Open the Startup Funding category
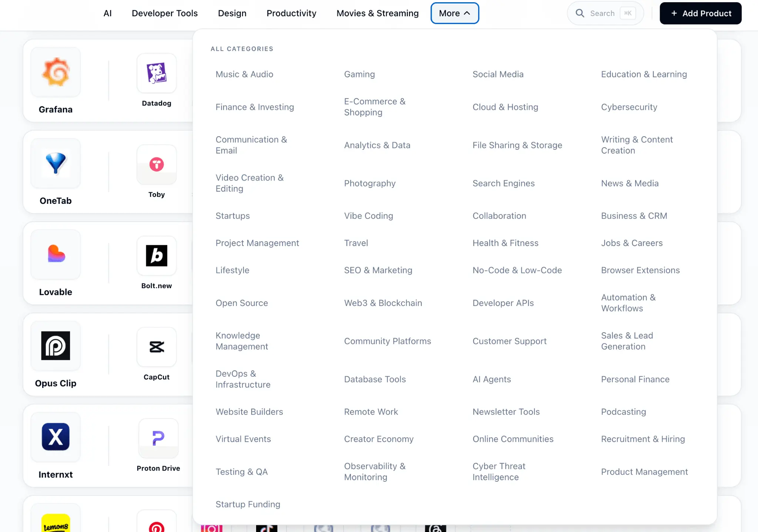The width and height of the screenshot is (758, 532). [x=248, y=504]
